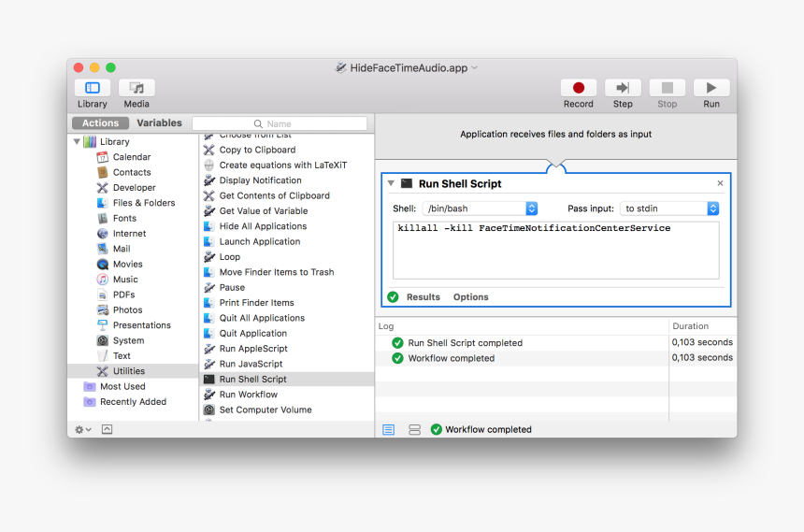
Task: Show the log view icon
Action: click(x=389, y=429)
